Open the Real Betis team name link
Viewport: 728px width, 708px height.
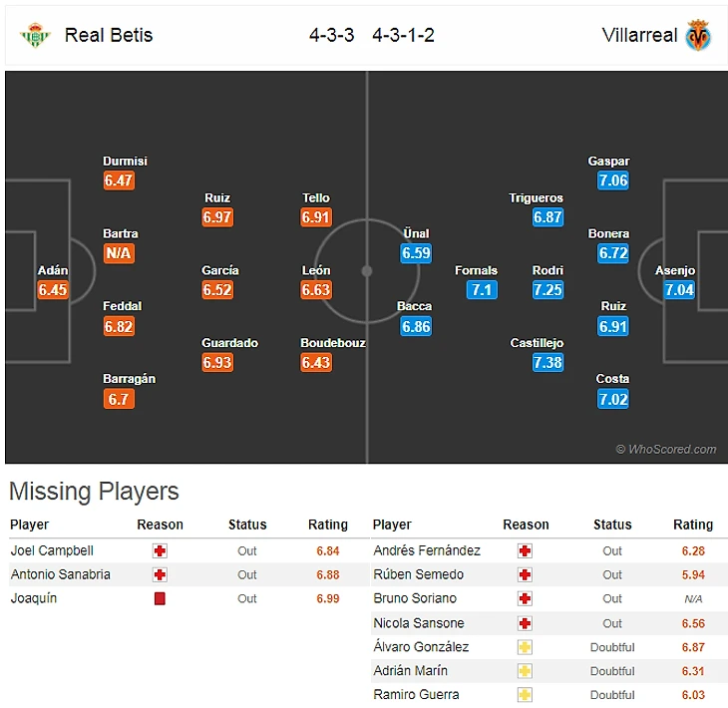(109, 35)
